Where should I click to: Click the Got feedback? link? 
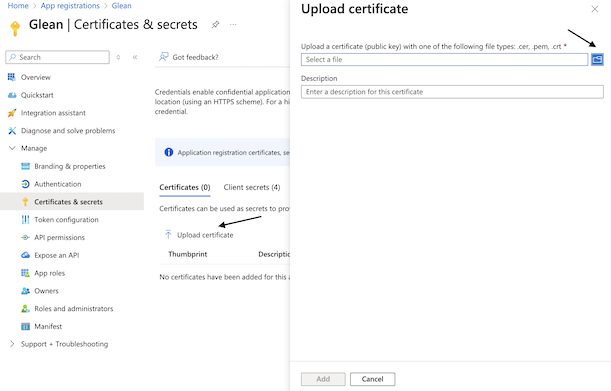pos(195,57)
